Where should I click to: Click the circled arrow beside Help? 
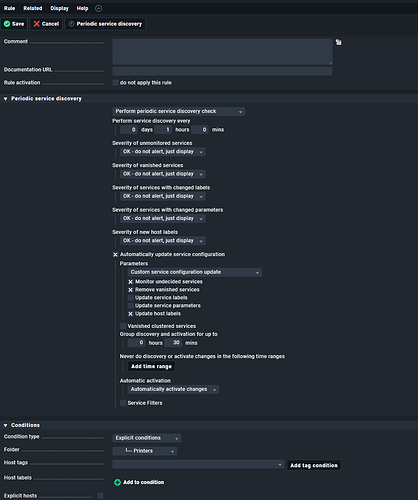99,8
